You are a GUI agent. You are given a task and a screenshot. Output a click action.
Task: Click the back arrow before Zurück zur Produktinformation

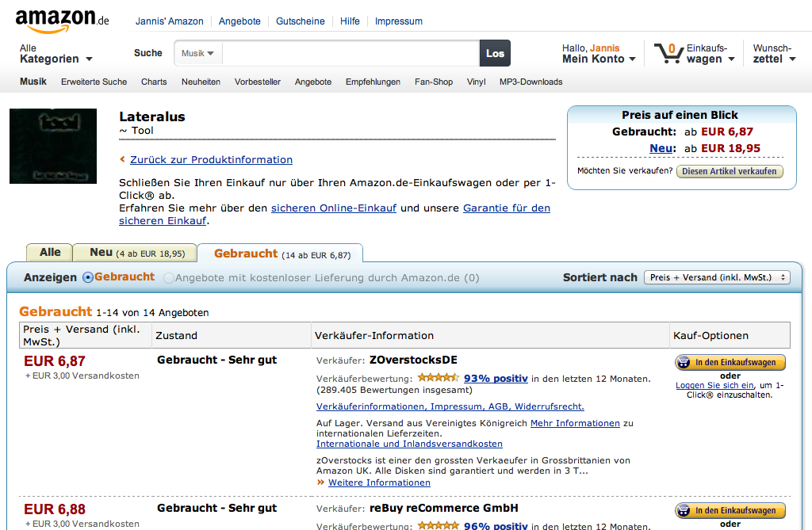[x=122, y=159]
